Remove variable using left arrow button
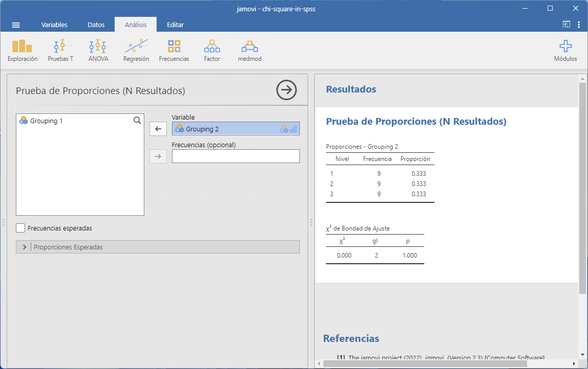This screenshot has height=369, width=588. (x=158, y=129)
